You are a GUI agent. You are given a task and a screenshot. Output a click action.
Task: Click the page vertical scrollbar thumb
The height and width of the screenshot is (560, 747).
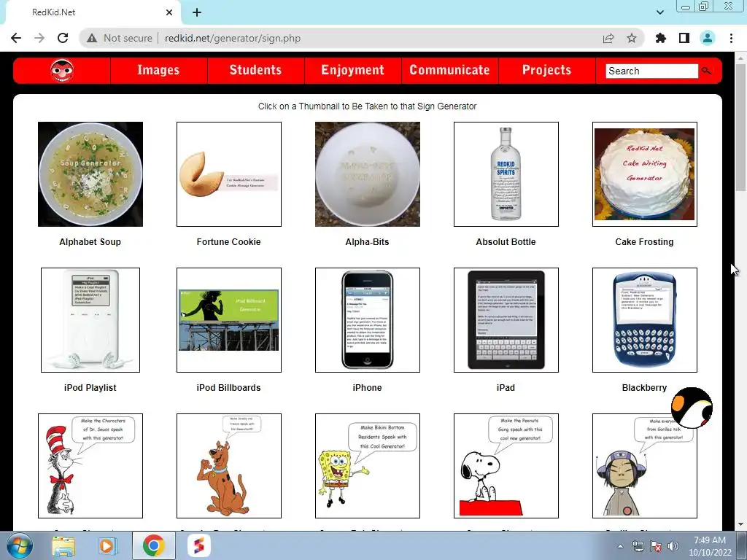pos(740,127)
